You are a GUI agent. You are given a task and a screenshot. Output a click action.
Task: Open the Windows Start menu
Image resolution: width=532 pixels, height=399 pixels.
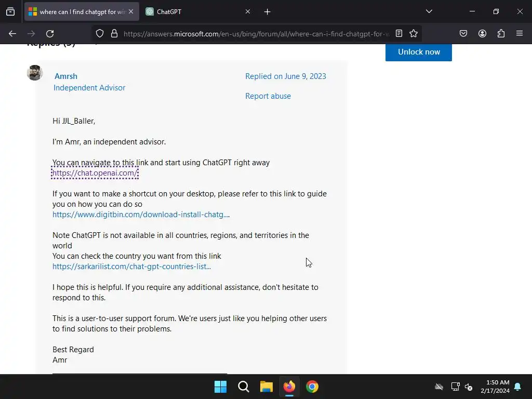pos(220,387)
